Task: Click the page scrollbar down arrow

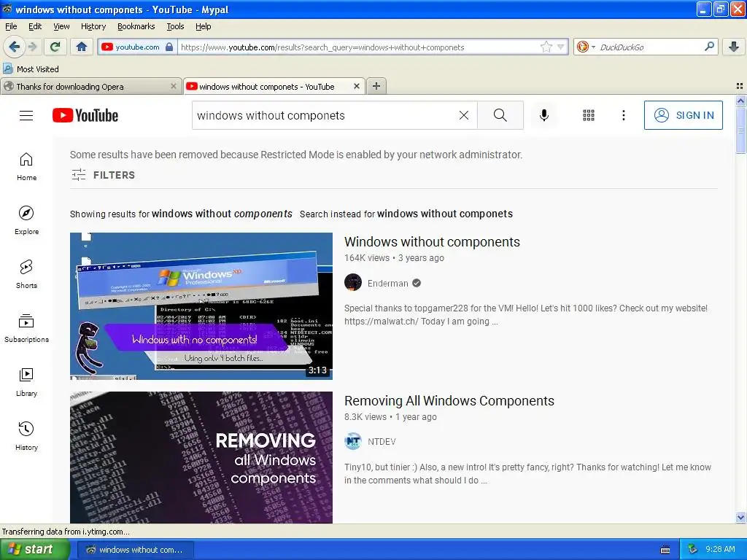Action: point(740,518)
